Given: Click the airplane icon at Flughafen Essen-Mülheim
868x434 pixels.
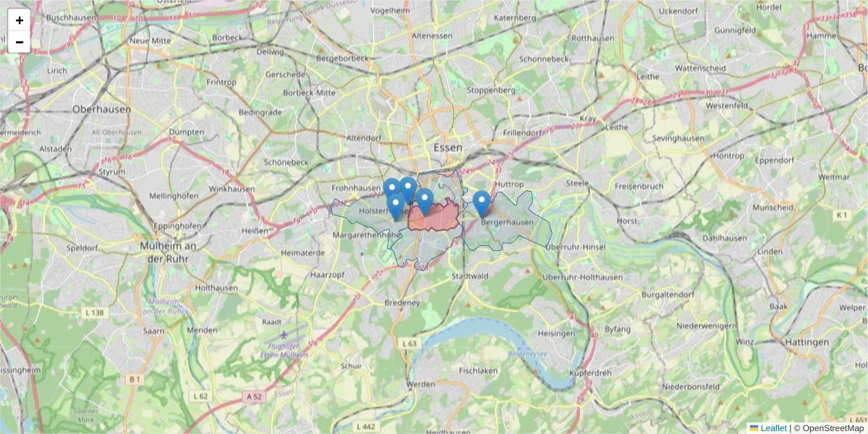Looking at the screenshot, I should 282,334.
